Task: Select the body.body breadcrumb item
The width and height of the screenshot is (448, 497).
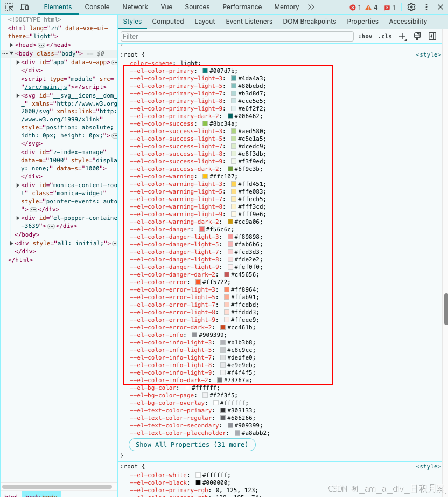Action: click(x=41, y=495)
